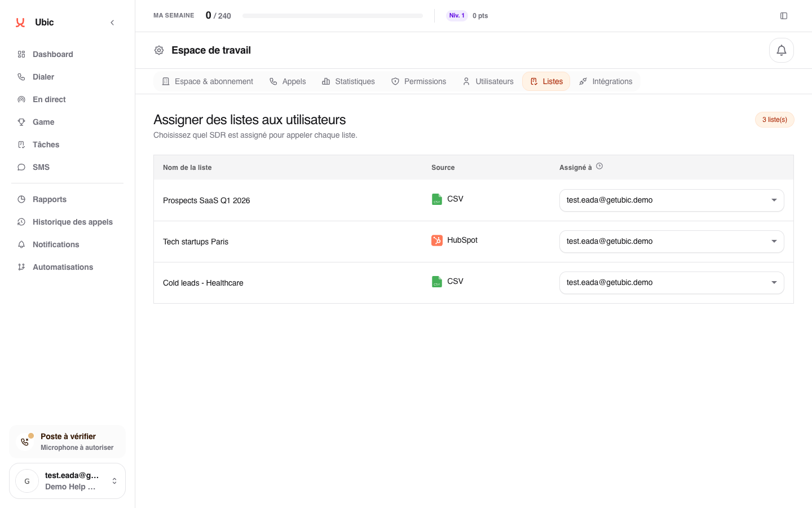Click the HubSpot source icon
The height and width of the screenshot is (508, 812).
pyautogui.click(x=437, y=240)
